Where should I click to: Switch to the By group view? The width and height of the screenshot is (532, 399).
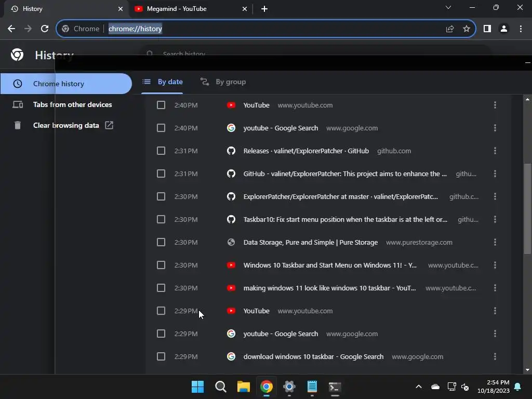point(223,82)
